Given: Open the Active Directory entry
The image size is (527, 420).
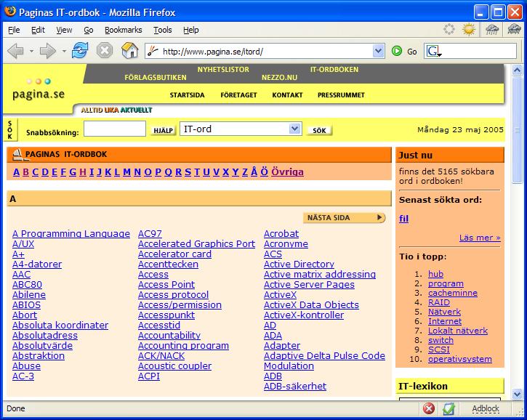Looking at the screenshot, I should pos(299,264).
